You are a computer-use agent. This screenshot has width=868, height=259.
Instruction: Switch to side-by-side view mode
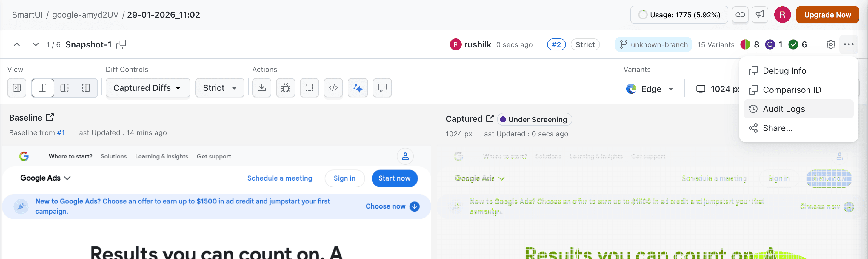[42, 88]
